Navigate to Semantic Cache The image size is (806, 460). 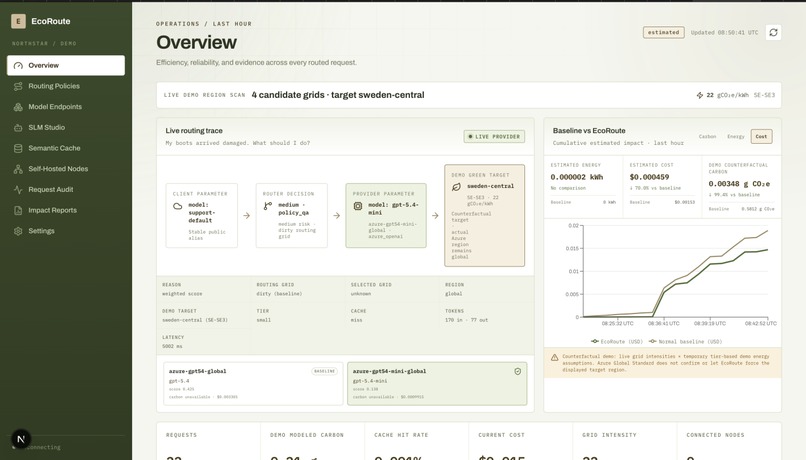click(66, 148)
